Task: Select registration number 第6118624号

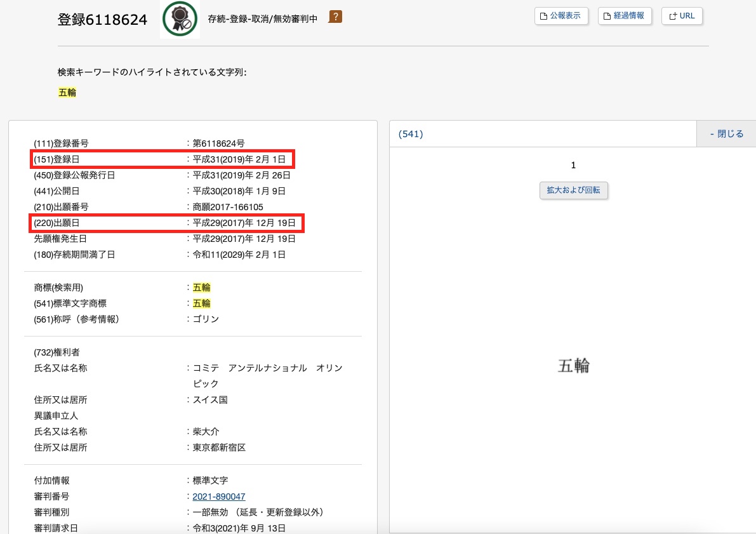Action: click(x=218, y=144)
